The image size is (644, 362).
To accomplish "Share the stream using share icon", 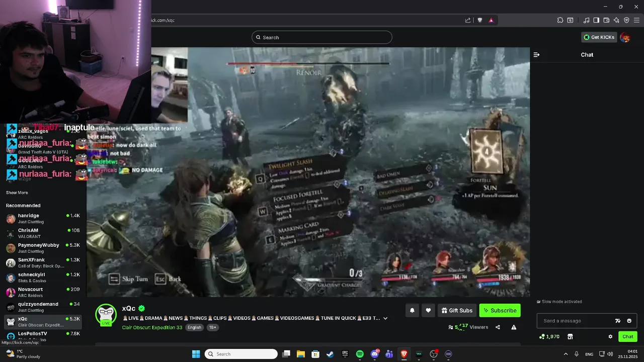I will point(498,327).
